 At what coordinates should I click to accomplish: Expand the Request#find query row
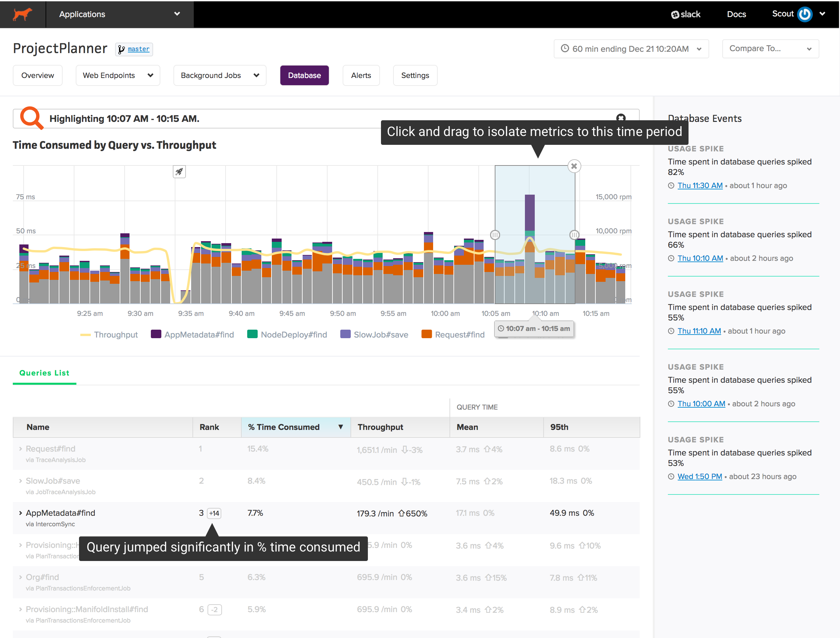[21, 449]
